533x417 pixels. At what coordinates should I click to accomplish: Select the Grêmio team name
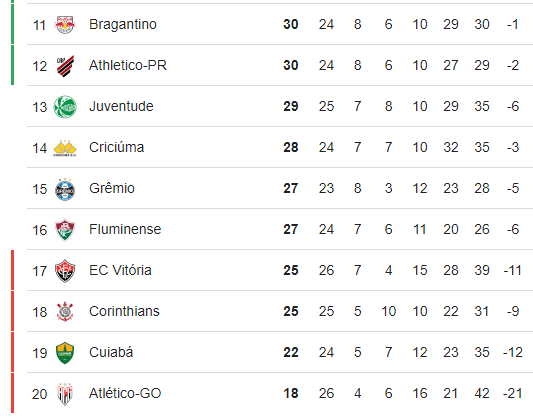(112, 188)
